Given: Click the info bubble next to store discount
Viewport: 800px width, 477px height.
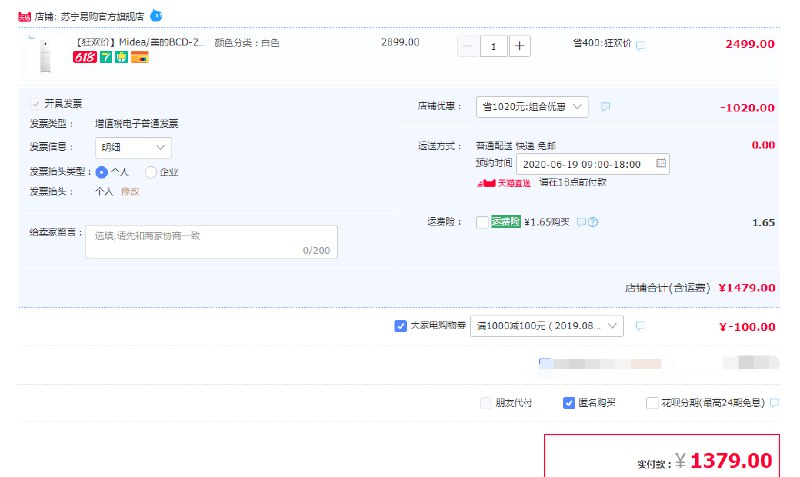Looking at the screenshot, I should click(605, 107).
